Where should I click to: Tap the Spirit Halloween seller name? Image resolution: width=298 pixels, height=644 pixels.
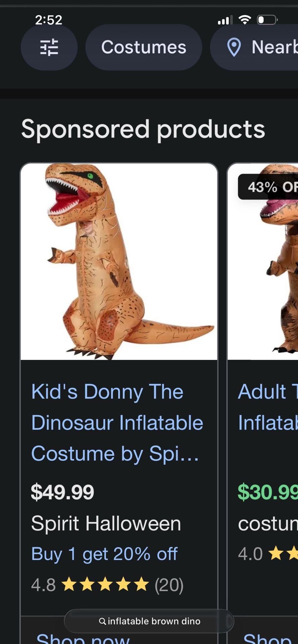tap(106, 523)
